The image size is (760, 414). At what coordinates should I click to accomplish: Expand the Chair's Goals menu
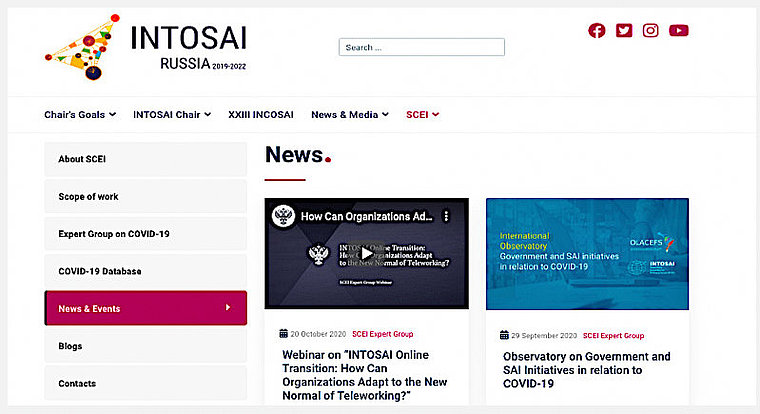tap(80, 115)
